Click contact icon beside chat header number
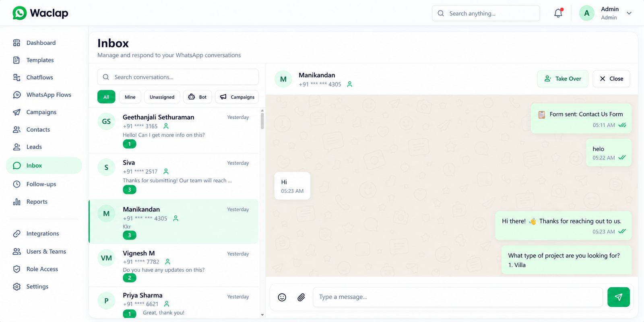 click(x=349, y=84)
